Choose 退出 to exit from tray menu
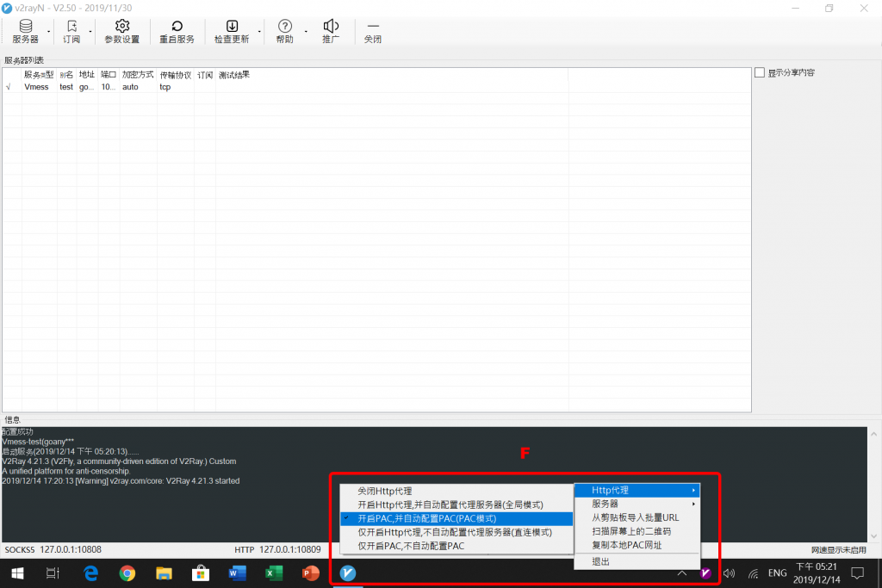The width and height of the screenshot is (882, 588). (x=637, y=561)
